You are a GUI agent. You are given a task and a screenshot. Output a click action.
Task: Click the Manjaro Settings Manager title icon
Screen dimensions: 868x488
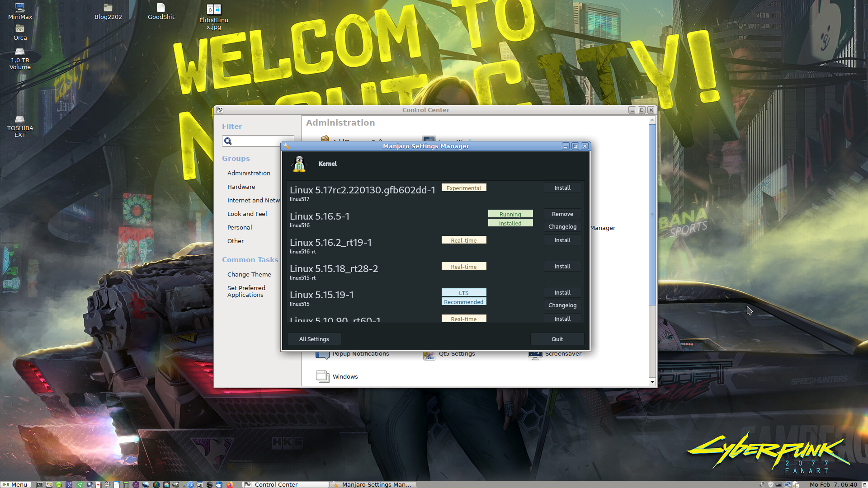(286, 146)
